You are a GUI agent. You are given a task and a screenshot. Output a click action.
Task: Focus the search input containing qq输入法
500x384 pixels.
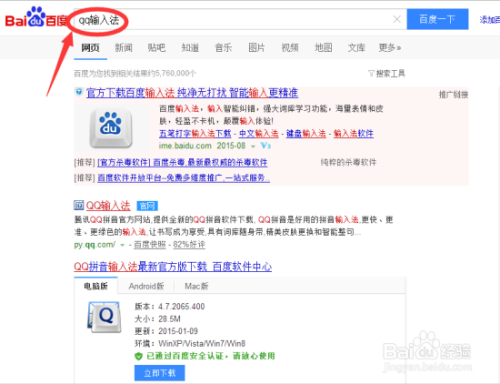coord(240,19)
